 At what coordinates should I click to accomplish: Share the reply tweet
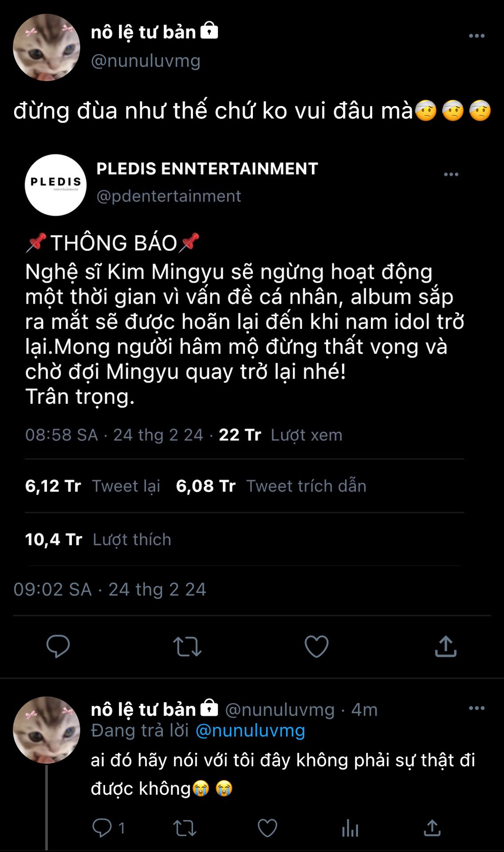click(432, 828)
